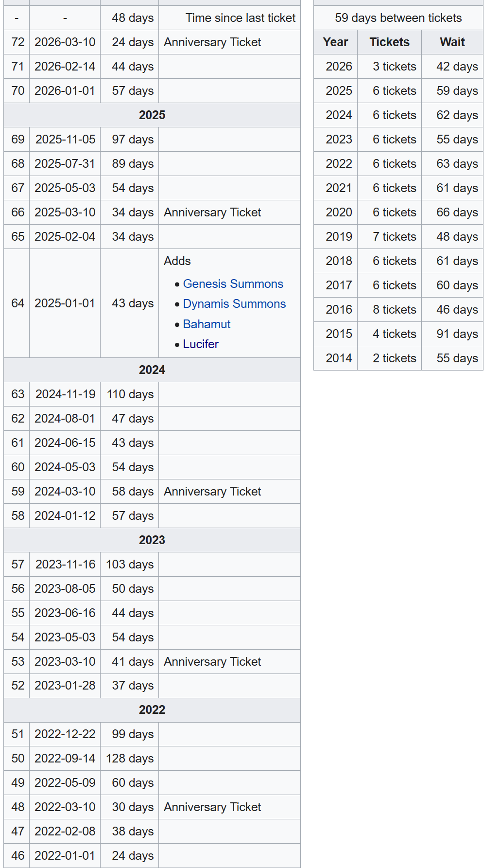The height and width of the screenshot is (868, 500).
Task: Click date cell 2026-03-10
Action: pyautogui.click(x=65, y=42)
